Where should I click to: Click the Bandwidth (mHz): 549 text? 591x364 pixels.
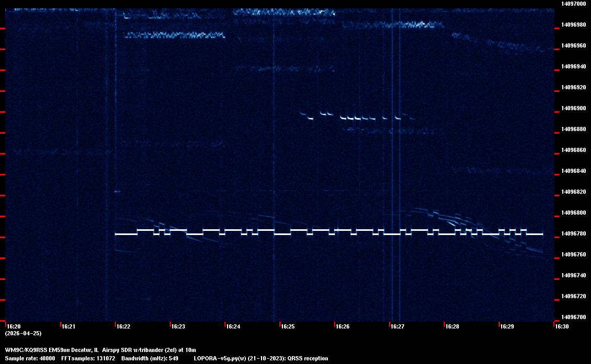(149, 359)
